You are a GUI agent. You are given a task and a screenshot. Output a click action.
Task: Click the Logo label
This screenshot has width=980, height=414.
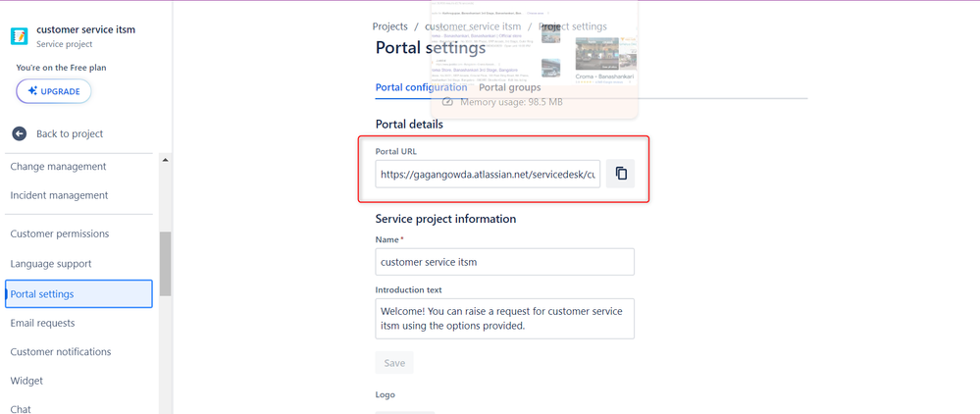385,394
